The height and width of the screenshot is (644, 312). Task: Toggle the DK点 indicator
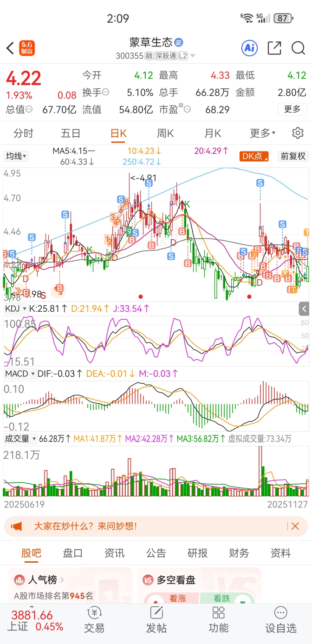[254, 156]
